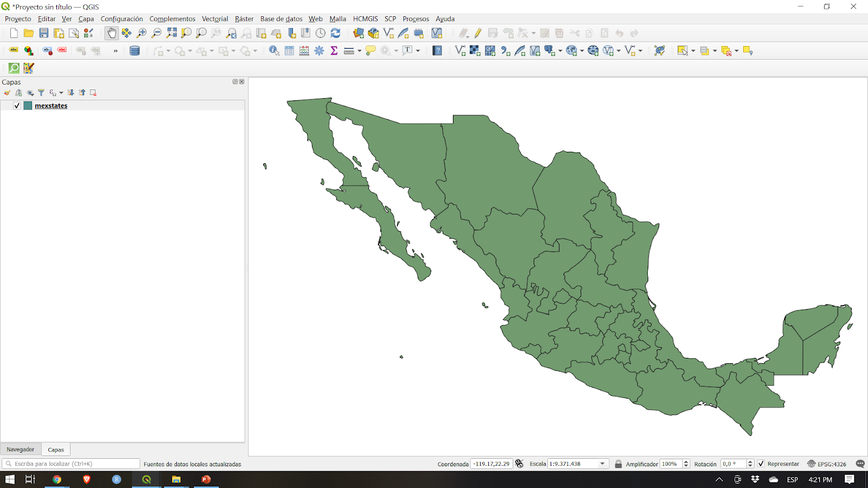Screen dimensions: 868x488
Task: Open the Escala scale dropdown
Action: coord(602,464)
